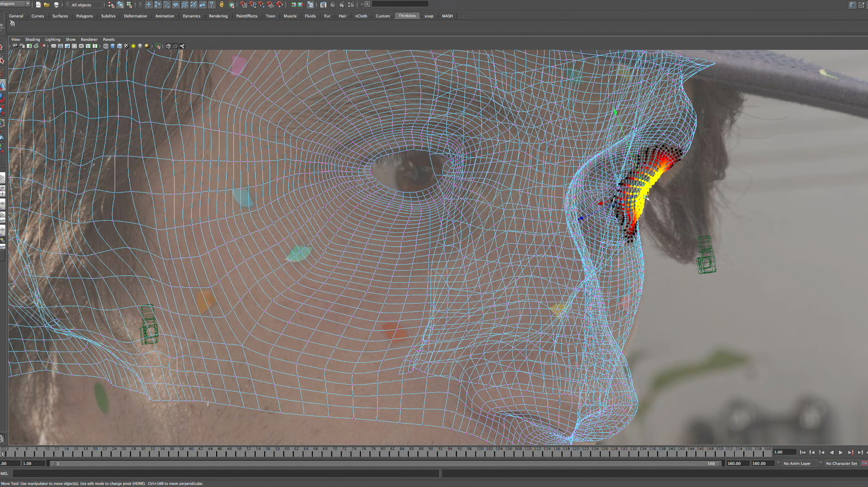Click the output connections icon
The width and height of the screenshot is (868, 487).
tap(301, 5)
